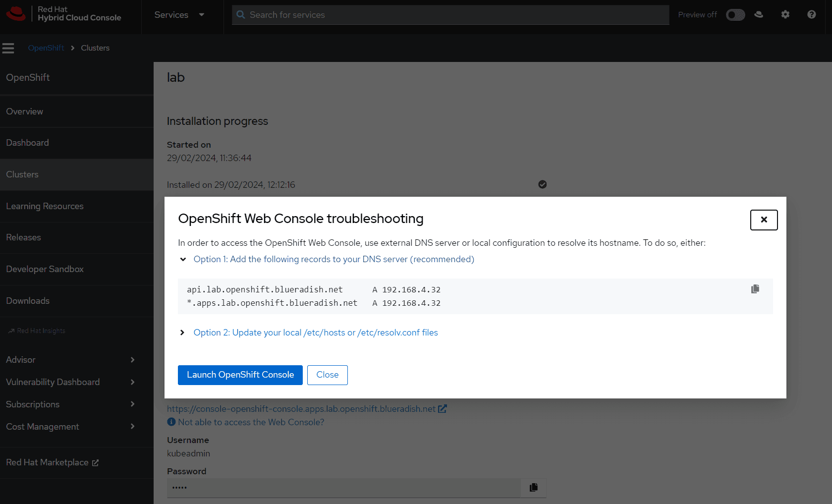Click OpenShift breadcrumb link
The image size is (832, 504).
(x=46, y=48)
